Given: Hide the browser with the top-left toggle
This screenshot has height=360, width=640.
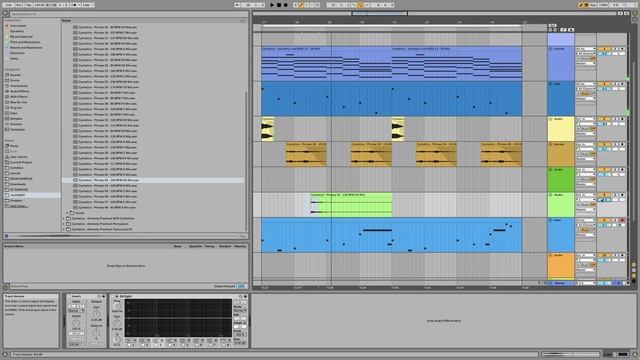Looking at the screenshot, I should (5, 13).
